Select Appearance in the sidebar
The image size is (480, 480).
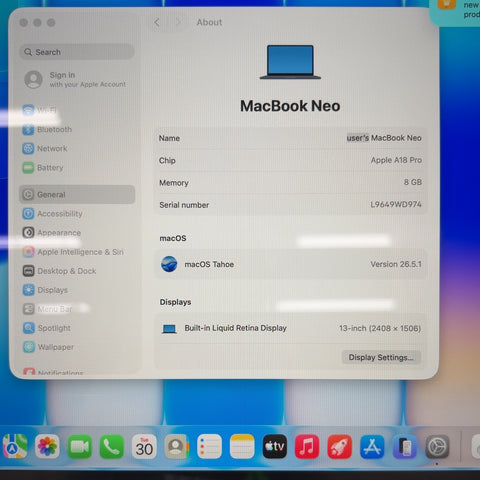coord(77,233)
